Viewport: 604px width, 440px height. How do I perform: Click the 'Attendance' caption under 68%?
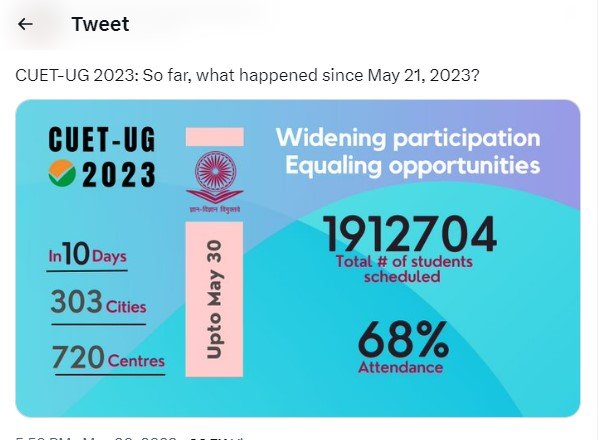pos(400,368)
